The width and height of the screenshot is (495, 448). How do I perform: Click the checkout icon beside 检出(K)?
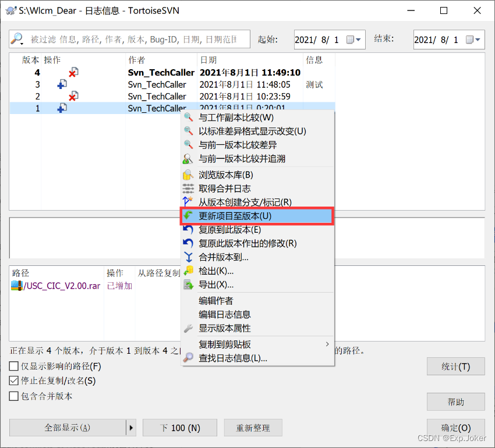click(x=189, y=271)
